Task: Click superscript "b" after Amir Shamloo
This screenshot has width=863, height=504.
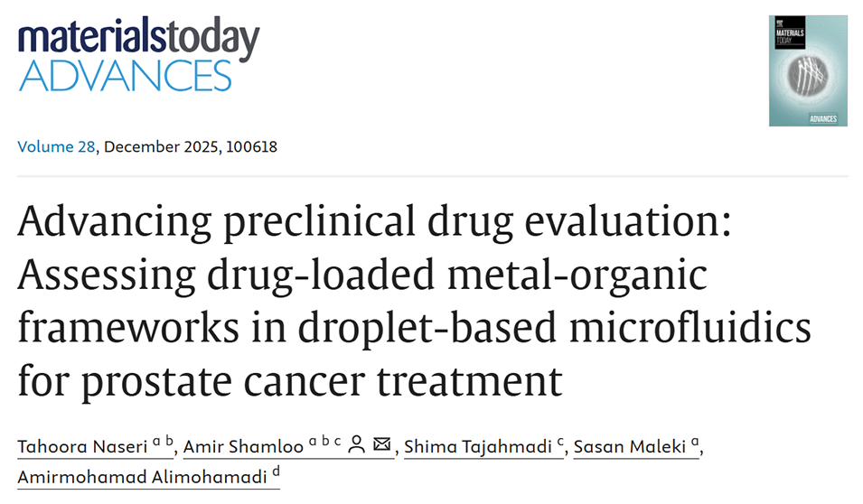Action: click(324, 440)
